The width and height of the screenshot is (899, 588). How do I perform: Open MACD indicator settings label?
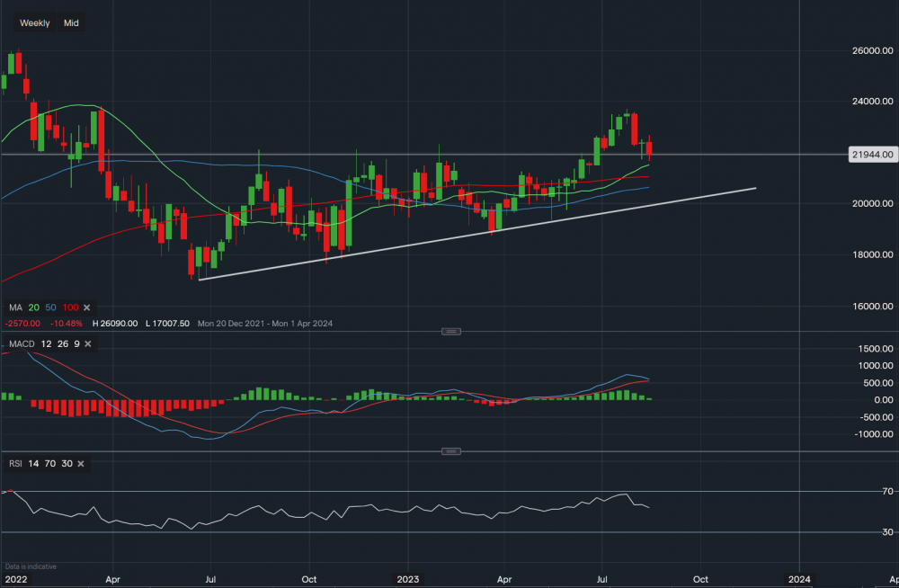coord(22,344)
